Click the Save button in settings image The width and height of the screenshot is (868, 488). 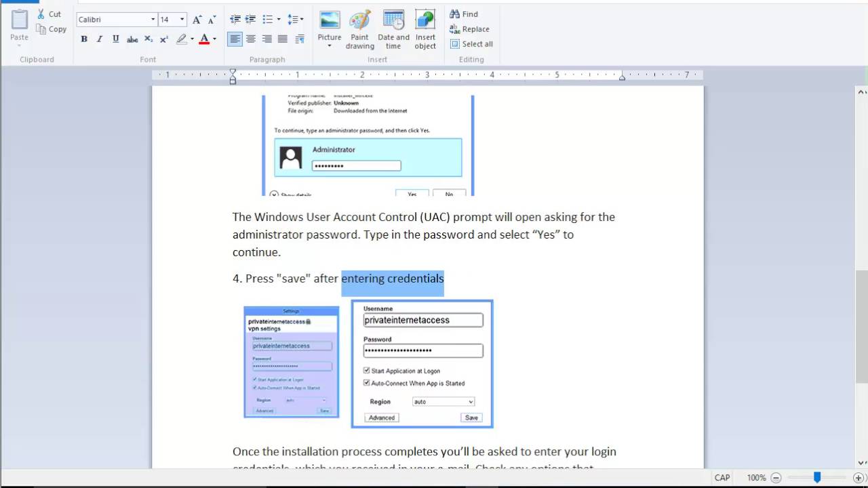(x=471, y=418)
